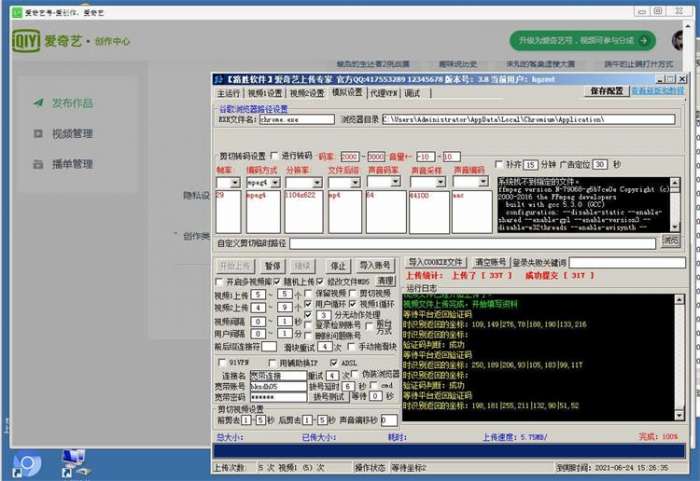
Task: Select the 模拟设置 tab
Action: (x=347, y=92)
